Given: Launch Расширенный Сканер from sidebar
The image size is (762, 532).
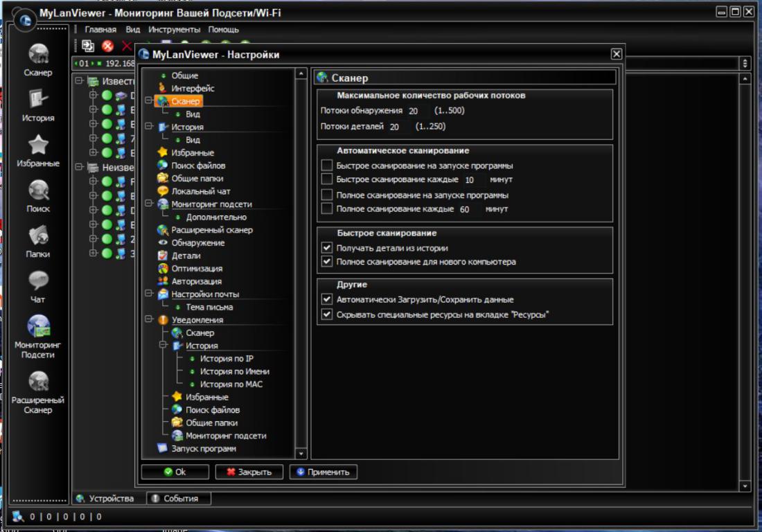Looking at the screenshot, I should coord(38,382).
